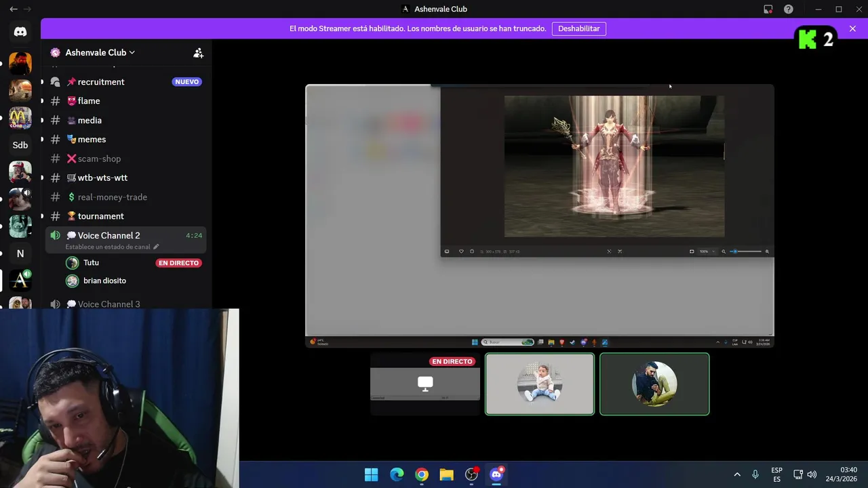The image size is (868, 488).
Task: Open Discord from the taskbar
Action: coord(496,474)
